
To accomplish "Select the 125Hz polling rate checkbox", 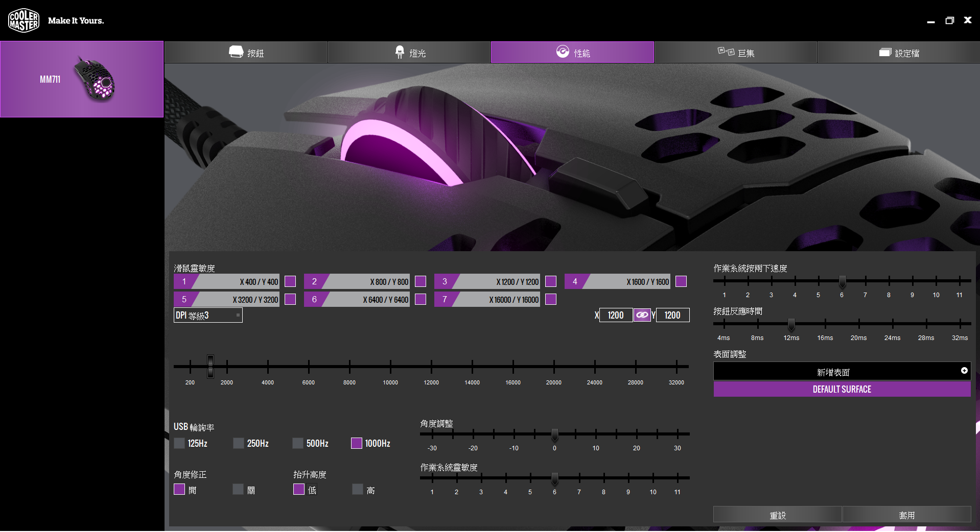I will point(179,443).
